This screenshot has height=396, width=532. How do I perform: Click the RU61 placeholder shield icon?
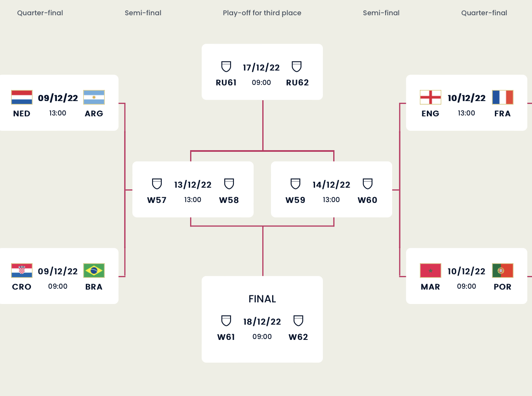(226, 66)
